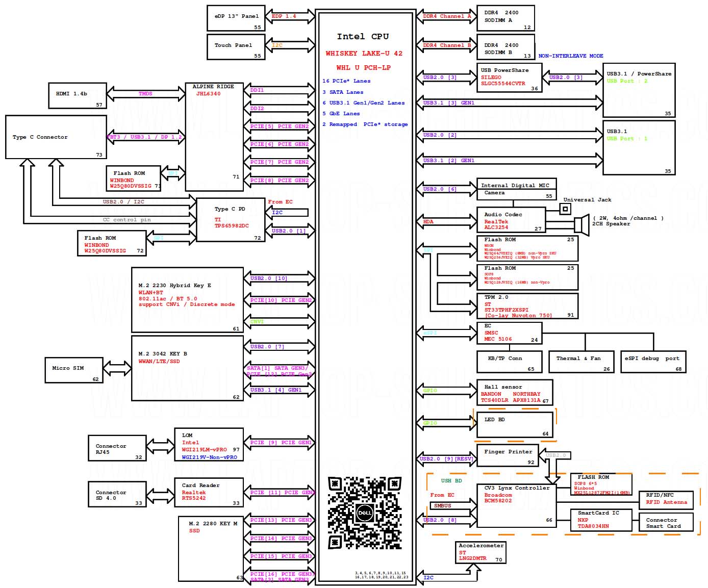Click From EC label near Type C PD
708x588 pixels.
(x=281, y=202)
